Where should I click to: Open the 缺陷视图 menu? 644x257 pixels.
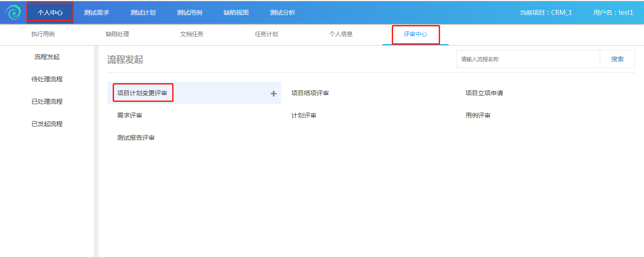236,13
